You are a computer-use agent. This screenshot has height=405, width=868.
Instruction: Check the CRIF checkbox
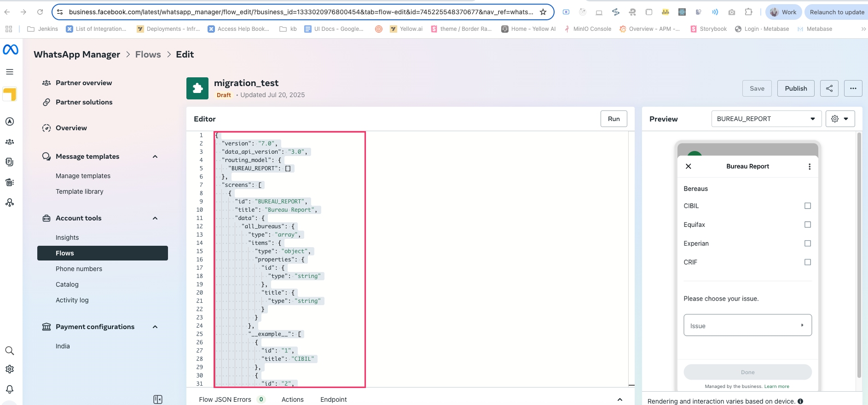click(808, 262)
